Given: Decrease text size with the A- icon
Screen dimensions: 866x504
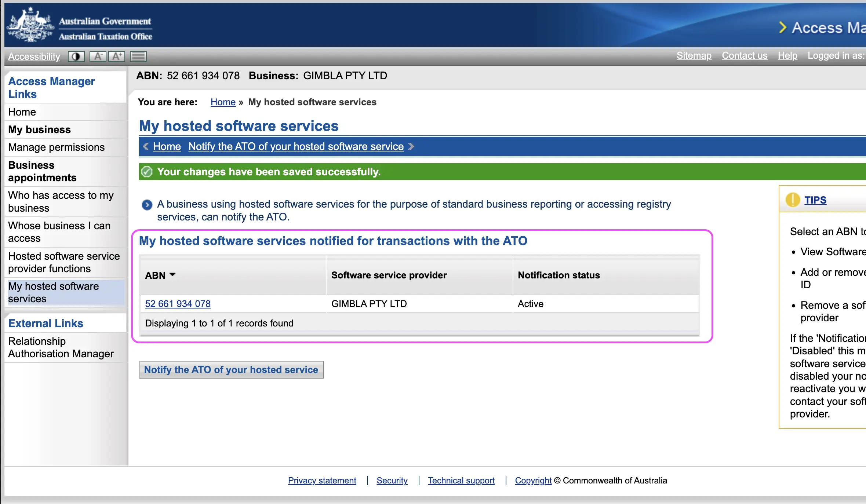Looking at the screenshot, I should tap(98, 56).
